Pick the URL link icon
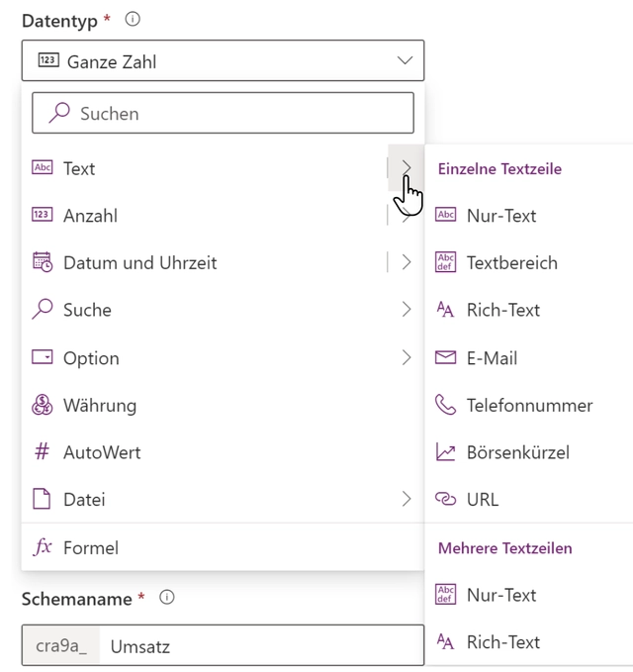This screenshot has width=633, height=672. pos(445,499)
